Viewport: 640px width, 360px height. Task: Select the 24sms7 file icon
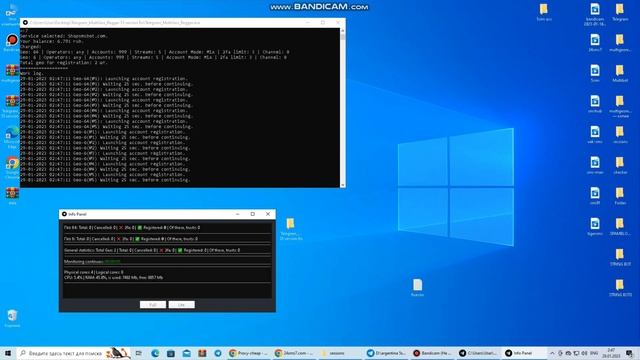[x=595, y=42]
